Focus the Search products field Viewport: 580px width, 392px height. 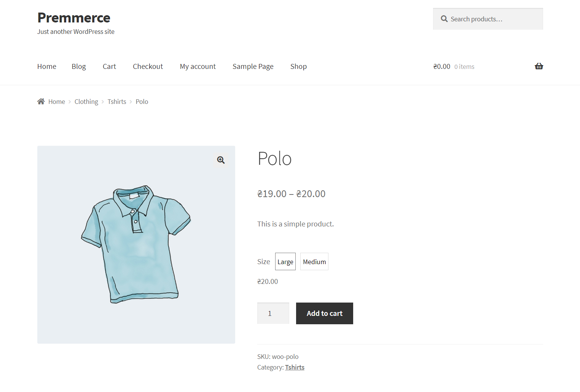pos(488,19)
